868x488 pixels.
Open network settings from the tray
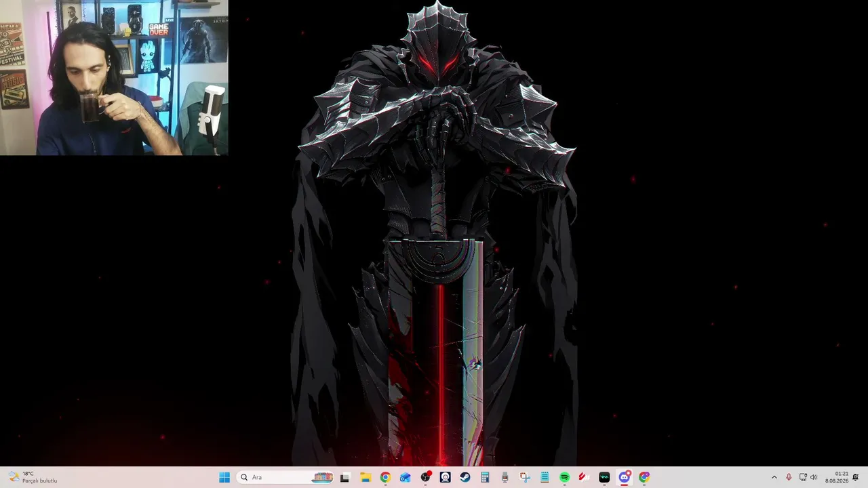[803, 477]
